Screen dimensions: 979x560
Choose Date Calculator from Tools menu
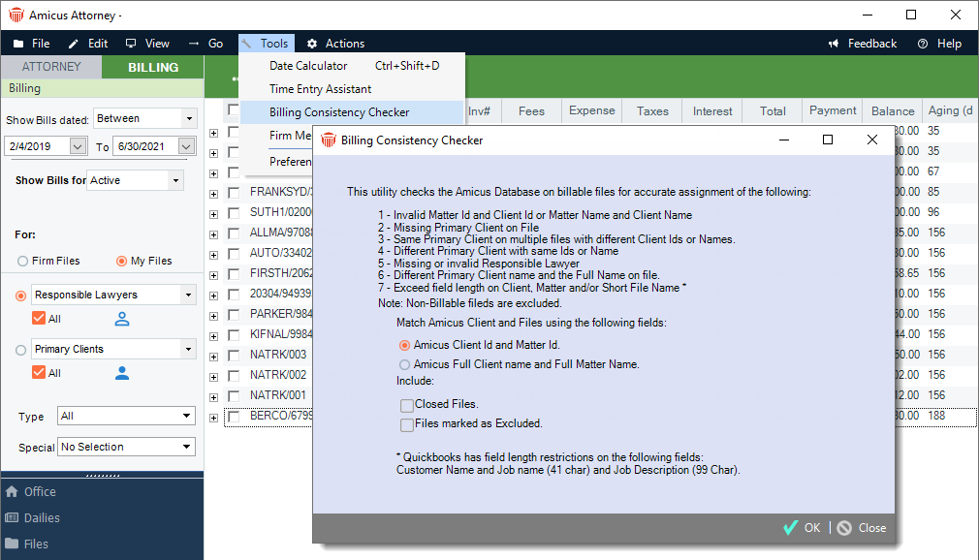click(352, 66)
